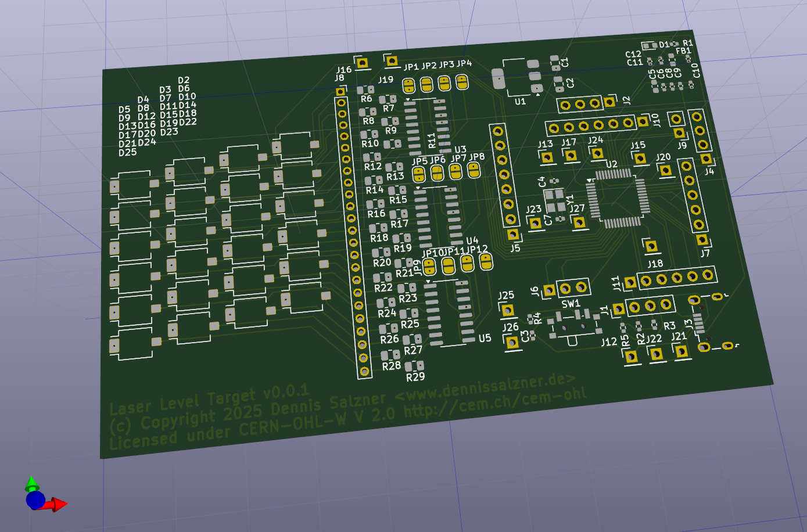Screen dimensions: 807x532
Task: Click the red X-axis arrow on the gizmo
Action: point(57,504)
